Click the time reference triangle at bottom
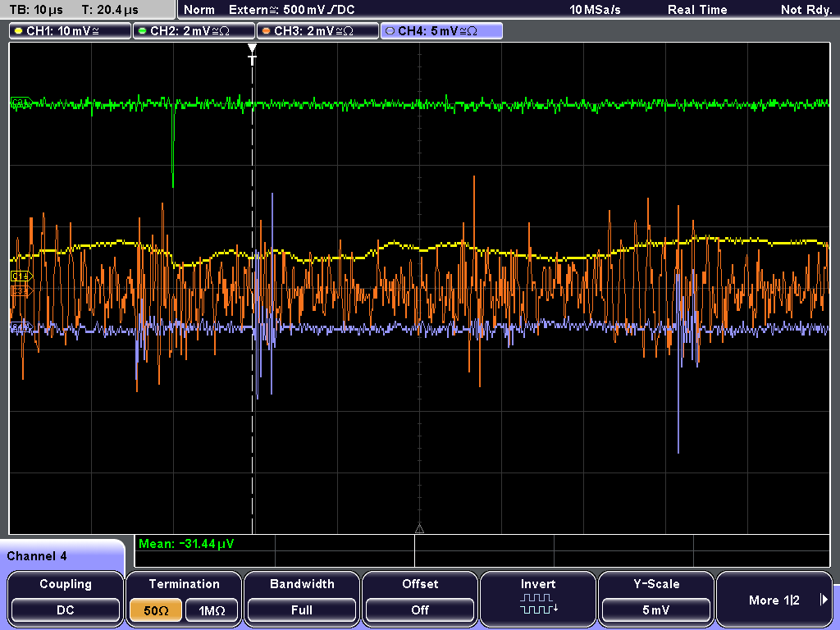The height and width of the screenshot is (630, 840). (419, 529)
